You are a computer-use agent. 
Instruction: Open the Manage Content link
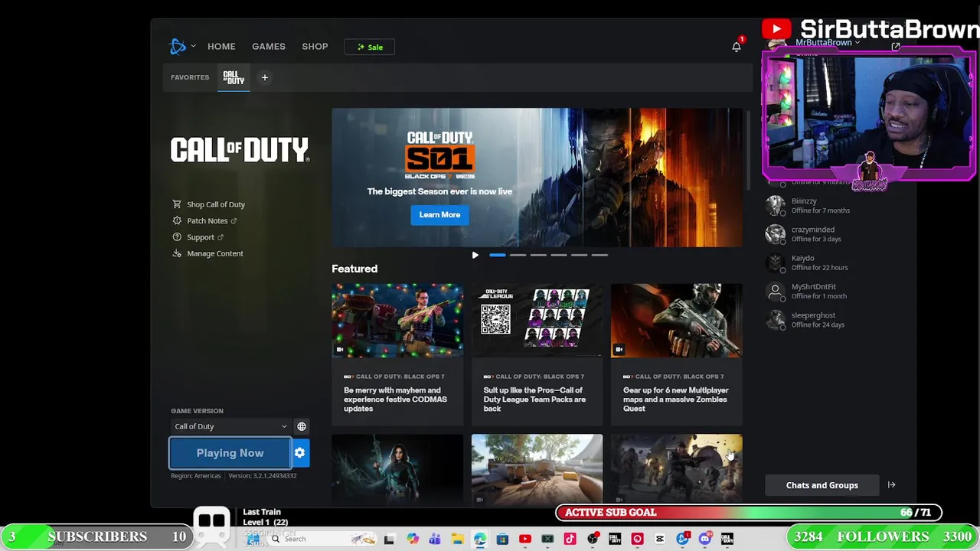[x=215, y=253]
